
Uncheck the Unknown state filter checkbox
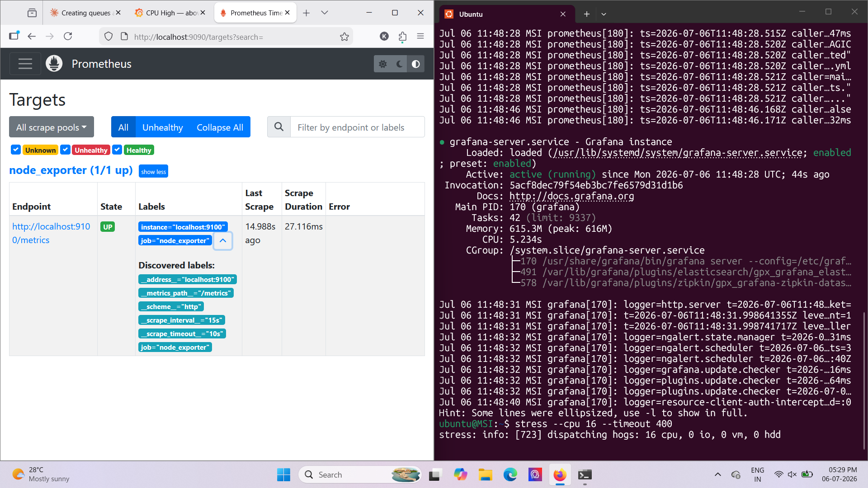coord(16,150)
